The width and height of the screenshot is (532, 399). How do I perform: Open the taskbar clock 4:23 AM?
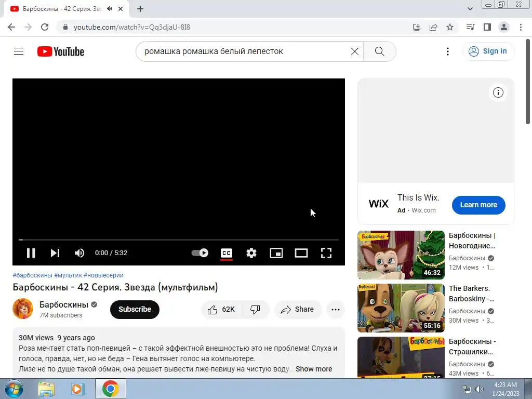[506, 389]
